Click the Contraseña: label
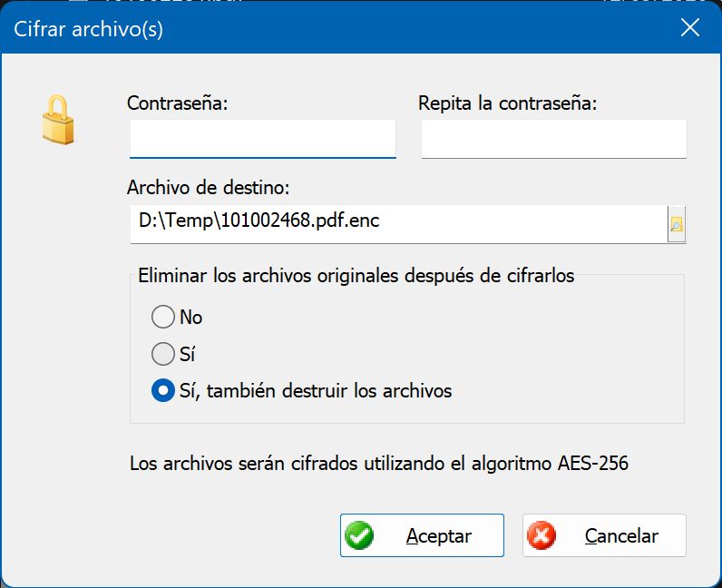This screenshot has width=722, height=588. click(178, 103)
